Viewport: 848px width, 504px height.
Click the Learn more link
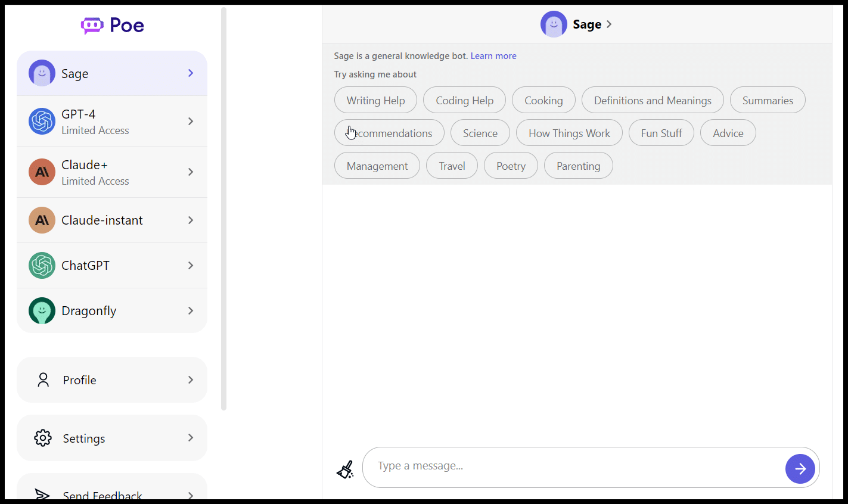tap(493, 56)
